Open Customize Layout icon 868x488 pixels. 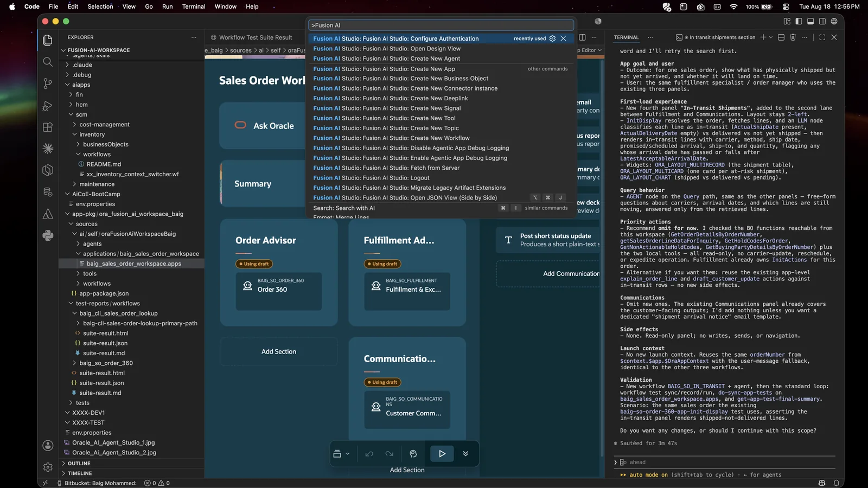pyautogui.click(x=787, y=21)
